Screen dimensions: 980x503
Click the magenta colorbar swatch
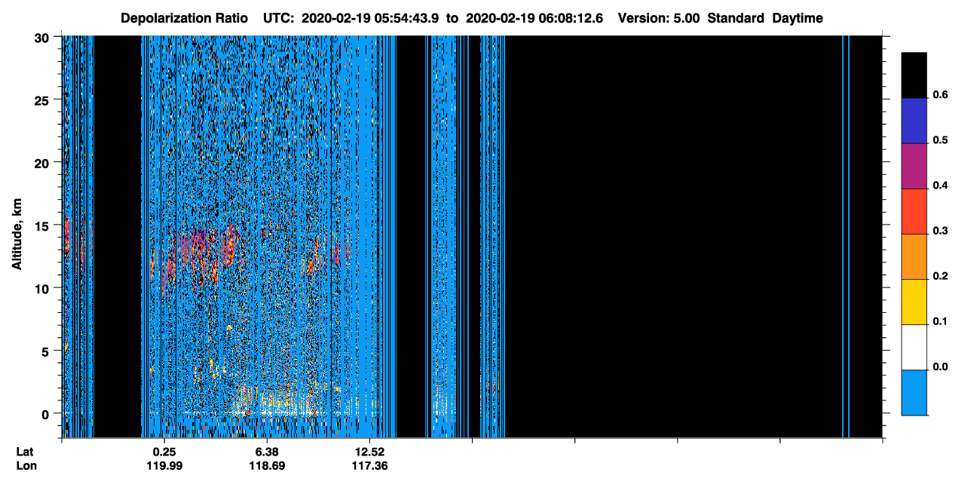[x=914, y=166]
